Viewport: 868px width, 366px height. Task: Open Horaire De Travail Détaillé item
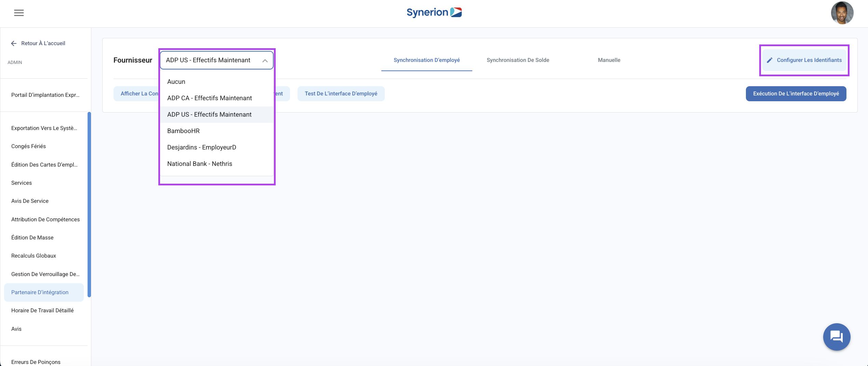pyautogui.click(x=44, y=311)
